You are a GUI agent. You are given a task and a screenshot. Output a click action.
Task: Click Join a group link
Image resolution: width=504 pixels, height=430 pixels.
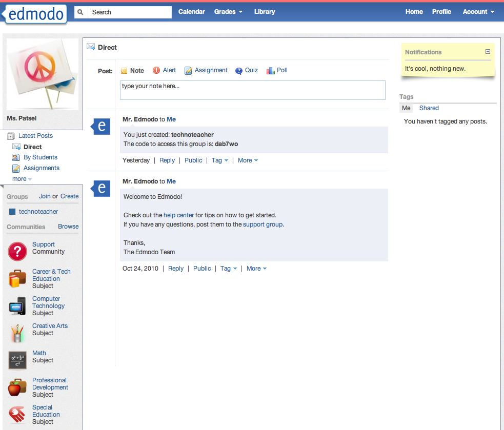click(x=45, y=196)
